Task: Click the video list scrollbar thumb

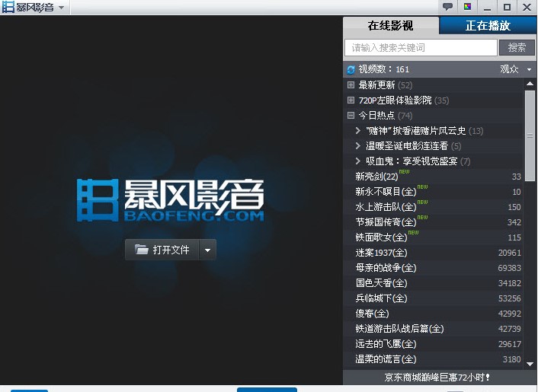Action: pos(530,135)
